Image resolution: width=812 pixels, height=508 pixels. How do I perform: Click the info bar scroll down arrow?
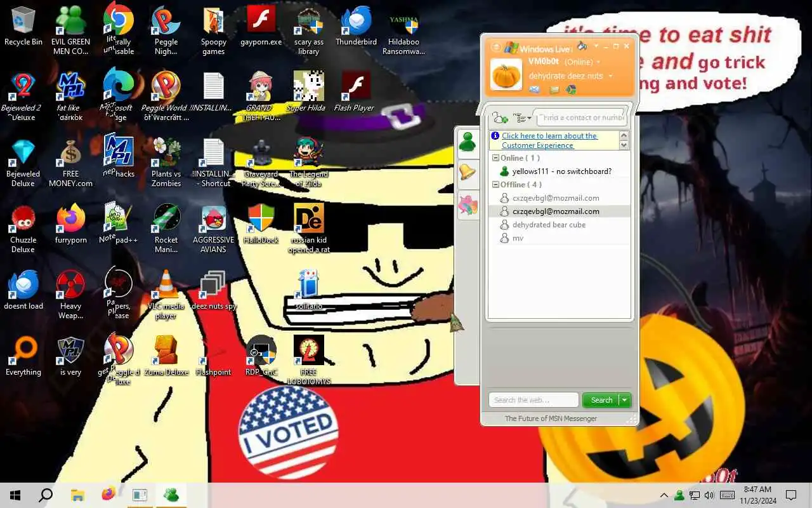pyautogui.click(x=624, y=145)
